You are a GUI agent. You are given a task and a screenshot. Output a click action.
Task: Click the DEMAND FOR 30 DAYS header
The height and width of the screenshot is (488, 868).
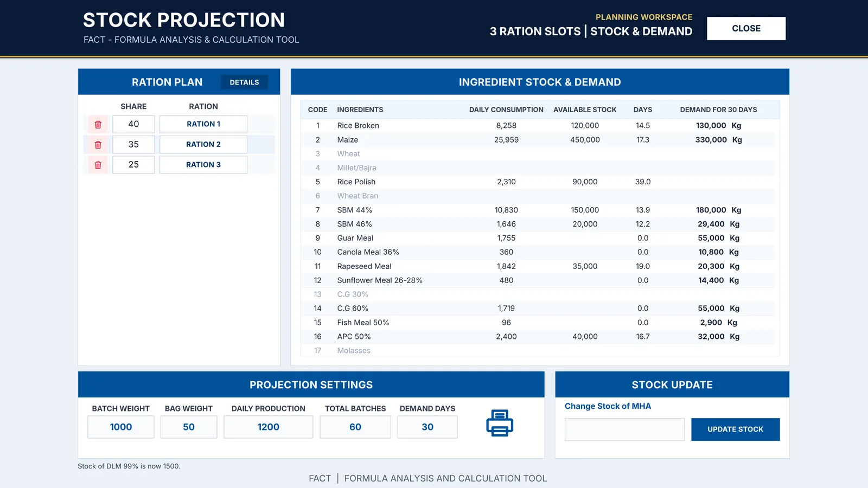(718, 110)
